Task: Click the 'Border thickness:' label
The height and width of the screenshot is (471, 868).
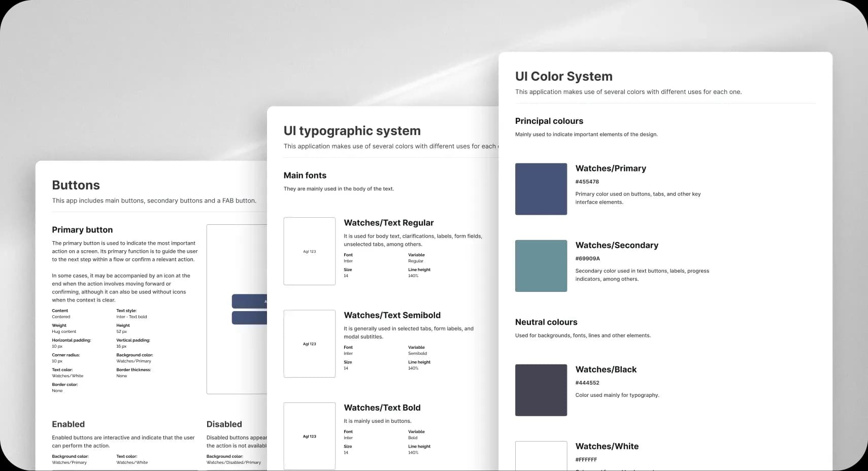Action: click(x=133, y=369)
